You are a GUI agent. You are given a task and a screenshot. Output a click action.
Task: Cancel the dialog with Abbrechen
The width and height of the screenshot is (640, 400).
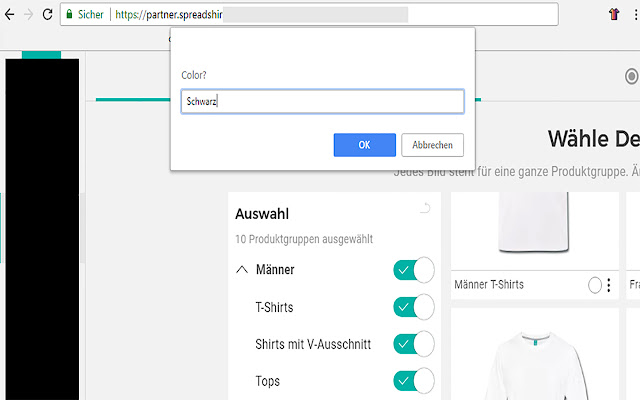pyautogui.click(x=432, y=145)
